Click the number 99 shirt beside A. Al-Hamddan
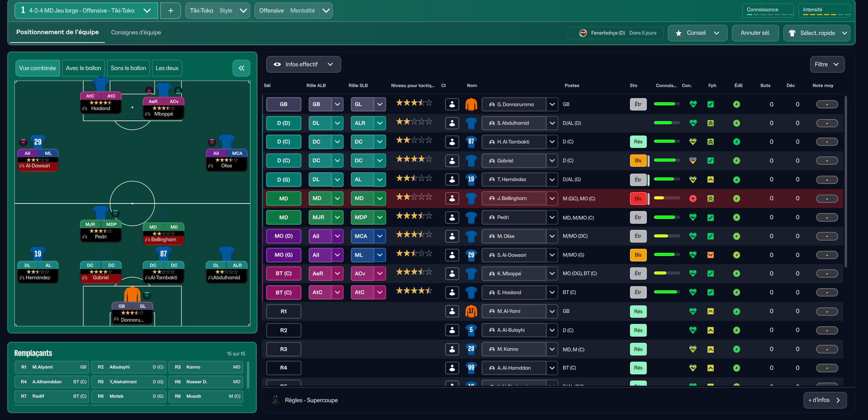868x420 pixels. point(471,368)
